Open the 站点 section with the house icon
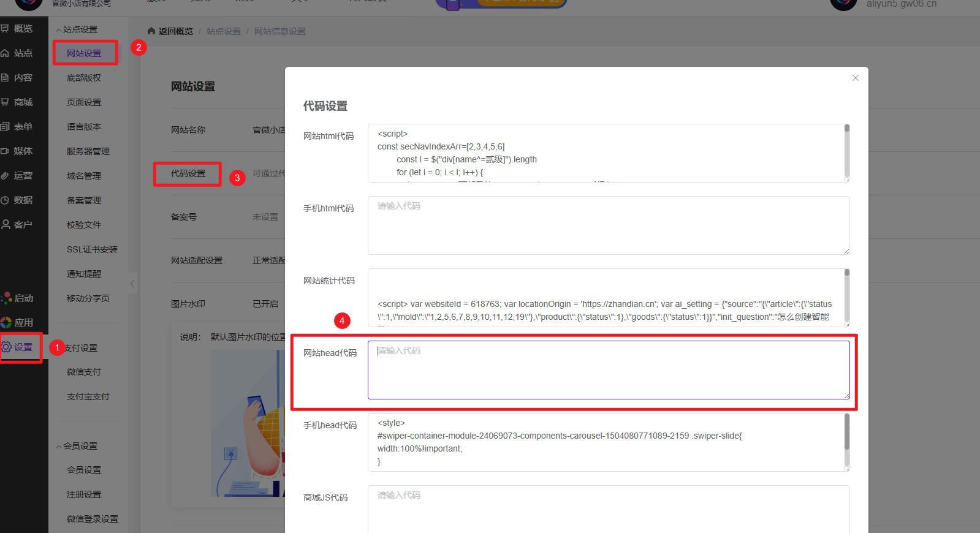The image size is (980, 533). (17, 53)
